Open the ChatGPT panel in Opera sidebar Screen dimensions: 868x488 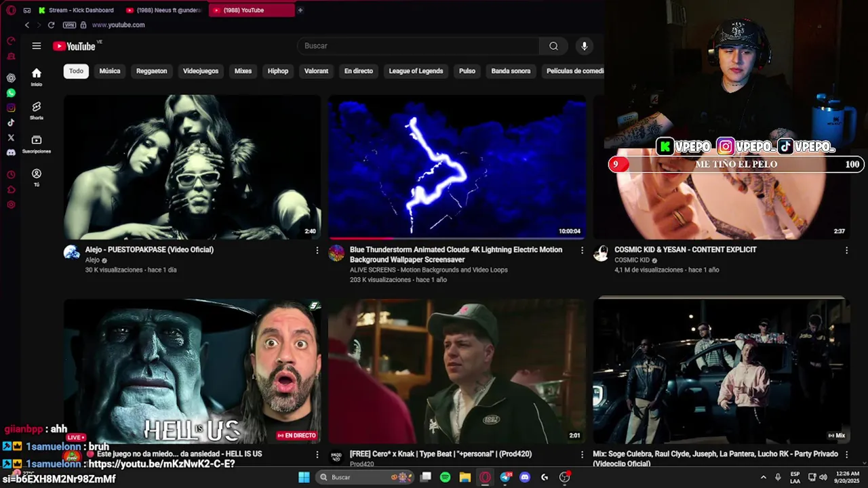[x=11, y=78]
